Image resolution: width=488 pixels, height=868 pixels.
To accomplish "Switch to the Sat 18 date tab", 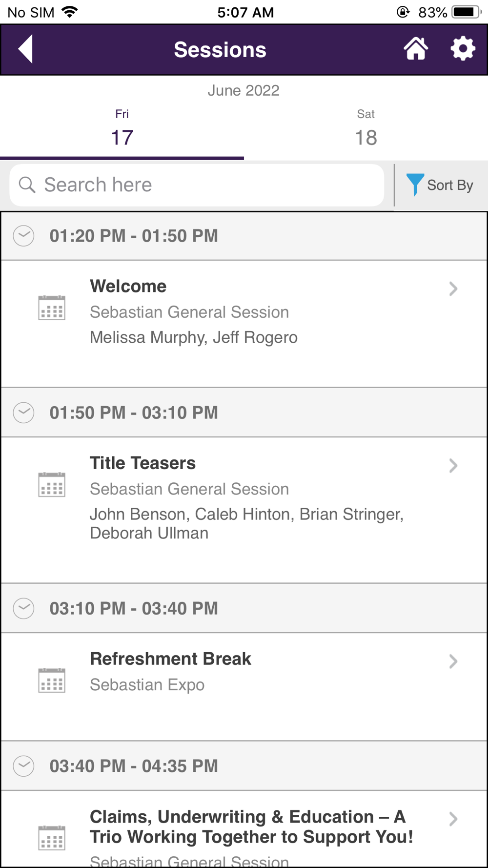I will (366, 129).
